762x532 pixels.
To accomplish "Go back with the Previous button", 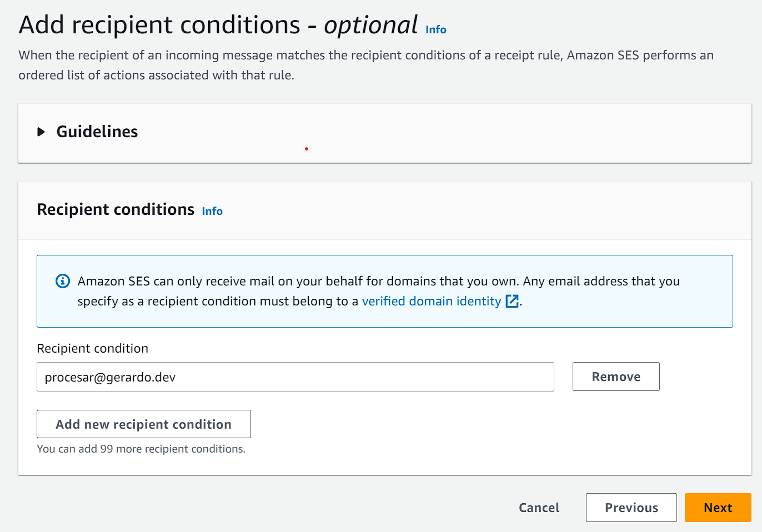I will pos(631,508).
